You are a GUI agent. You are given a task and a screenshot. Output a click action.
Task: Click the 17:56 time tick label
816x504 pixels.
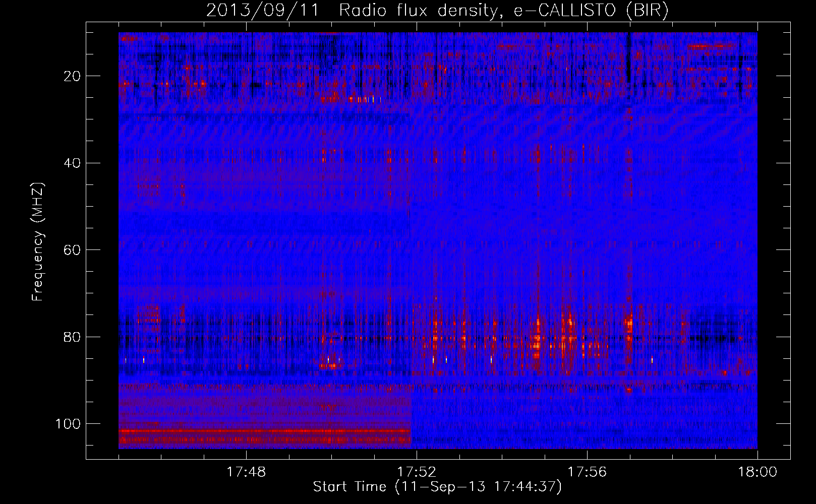(587, 472)
